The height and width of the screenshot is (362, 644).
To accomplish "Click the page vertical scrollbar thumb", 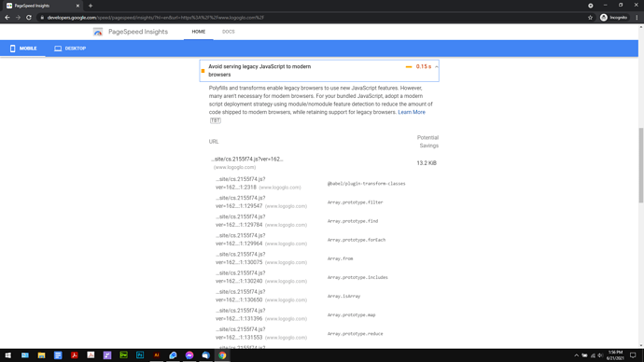I will click(x=640, y=165).
